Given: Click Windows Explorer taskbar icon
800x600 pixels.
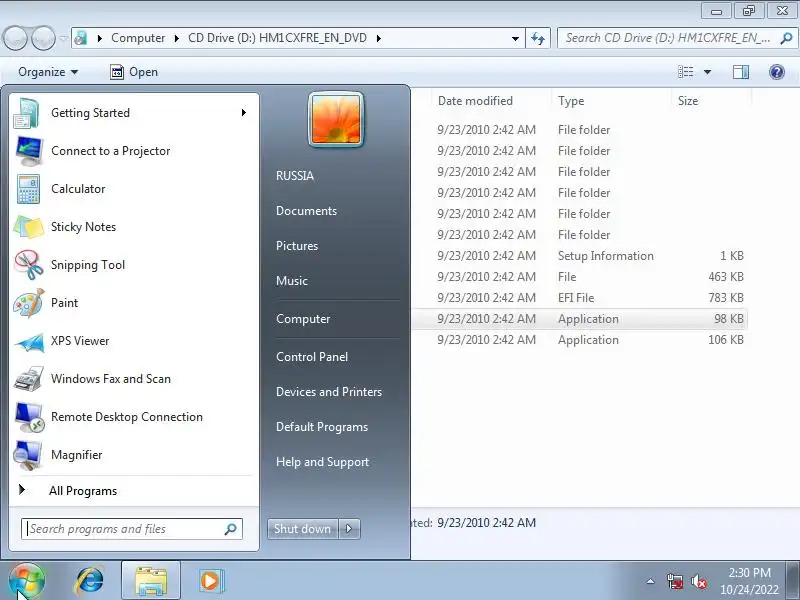Looking at the screenshot, I should point(151,581).
